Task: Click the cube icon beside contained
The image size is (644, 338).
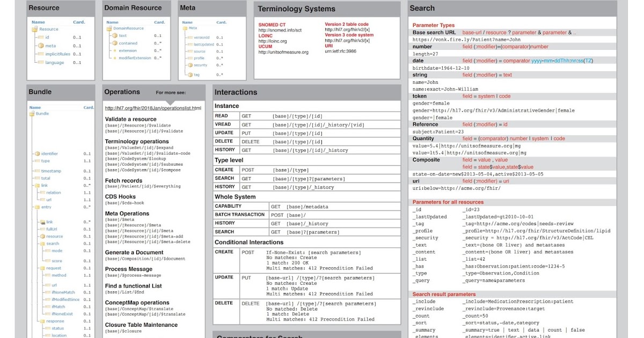Action: pyautogui.click(x=114, y=43)
